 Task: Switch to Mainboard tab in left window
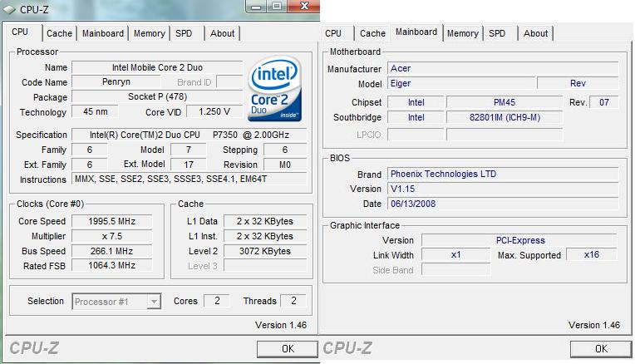(103, 33)
